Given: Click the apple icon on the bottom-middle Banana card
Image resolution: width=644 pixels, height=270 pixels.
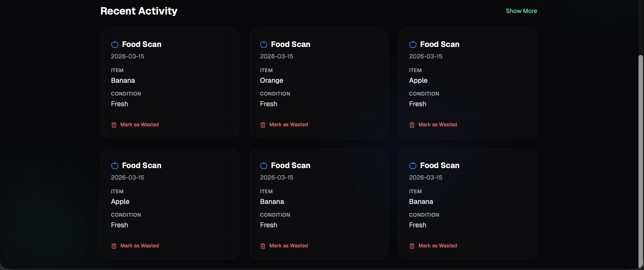Looking at the screenshot, I should pos(264,165).
